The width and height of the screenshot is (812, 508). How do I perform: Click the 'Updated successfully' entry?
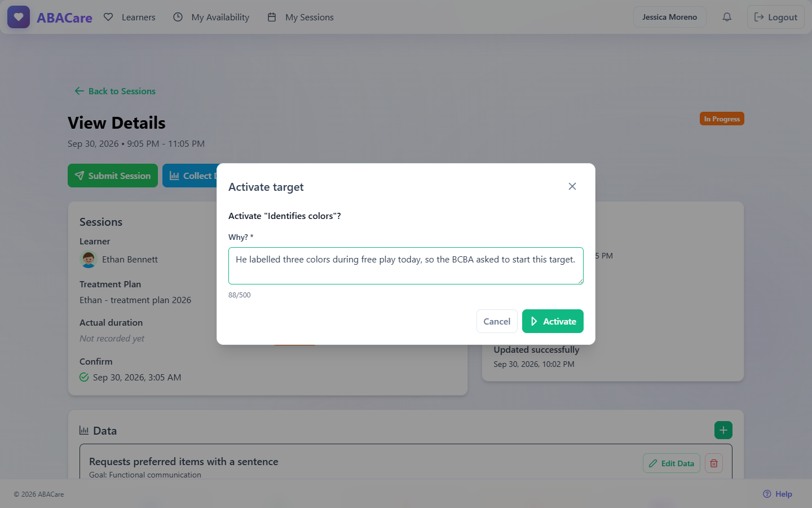click(536, 349)
